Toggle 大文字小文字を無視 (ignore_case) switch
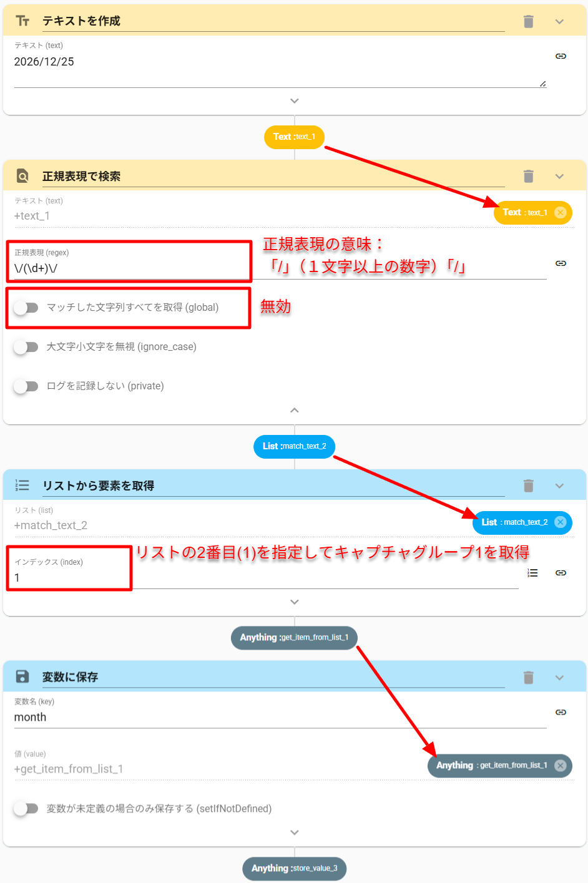588x883 pixels. pyautogui.click(x=26, y=347)
